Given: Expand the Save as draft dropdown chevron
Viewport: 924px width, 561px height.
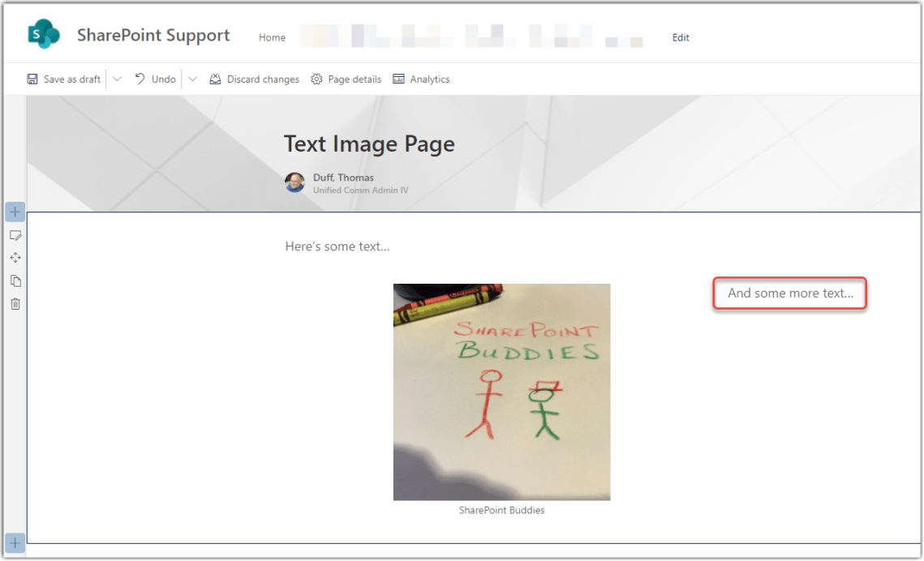Looking at the screenshot, I should click(x=116, y=79).
